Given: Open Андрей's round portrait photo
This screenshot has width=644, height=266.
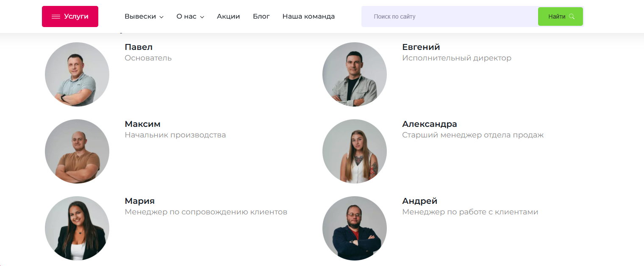Looking at the screenshot, I should point(355,228).
